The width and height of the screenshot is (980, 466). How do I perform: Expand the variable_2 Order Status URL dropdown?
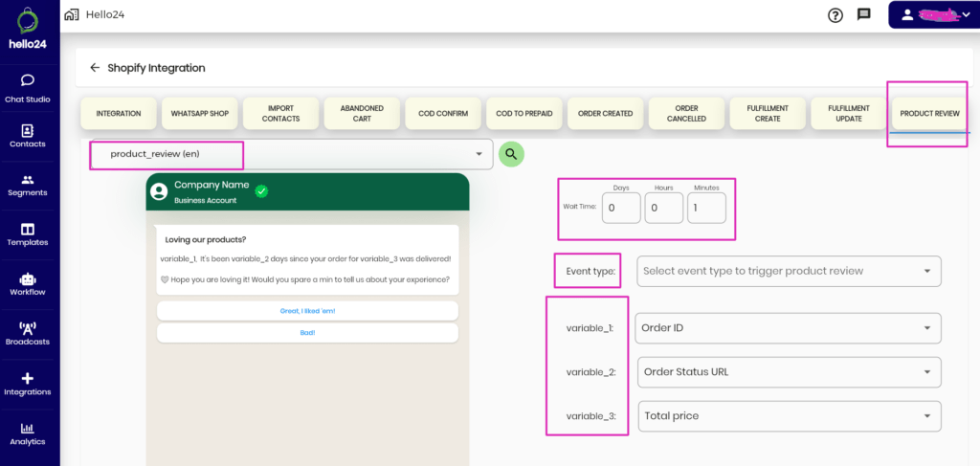(790, 372)
